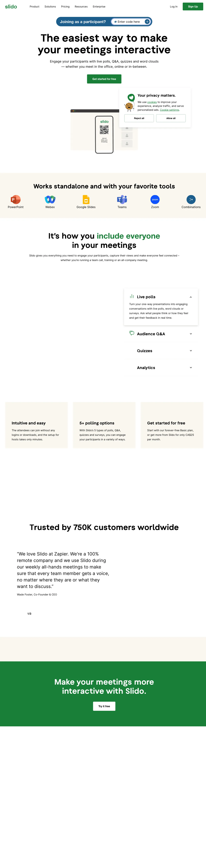Image resolution: width=206 pixels, height=868 pixels.
Task: Collapse the Live polls section
Action: pyautogui.click(x=191, y=297)
